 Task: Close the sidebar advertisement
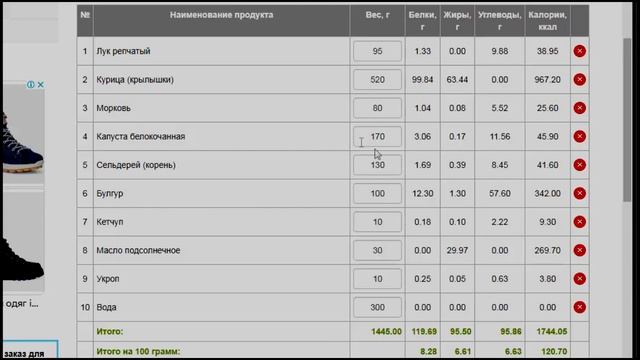coord(40,84)
